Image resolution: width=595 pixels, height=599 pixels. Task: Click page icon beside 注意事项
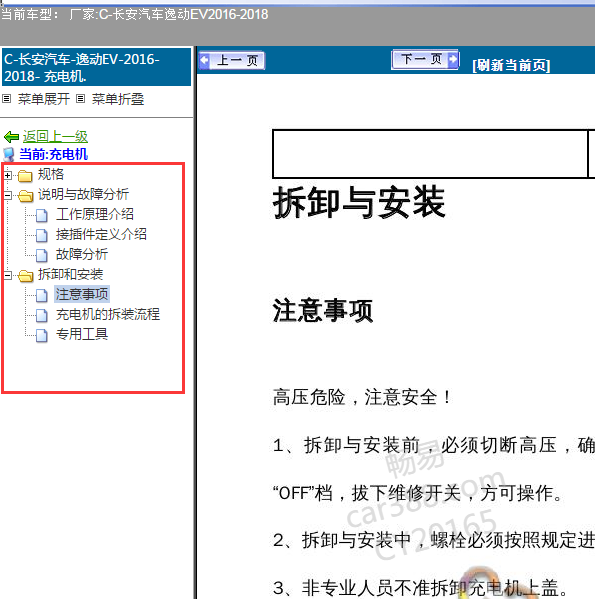pos(42,295)
